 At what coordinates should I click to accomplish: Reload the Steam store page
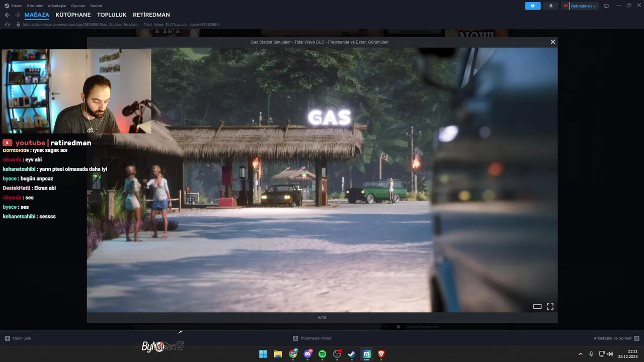click(x=8, y=24)
